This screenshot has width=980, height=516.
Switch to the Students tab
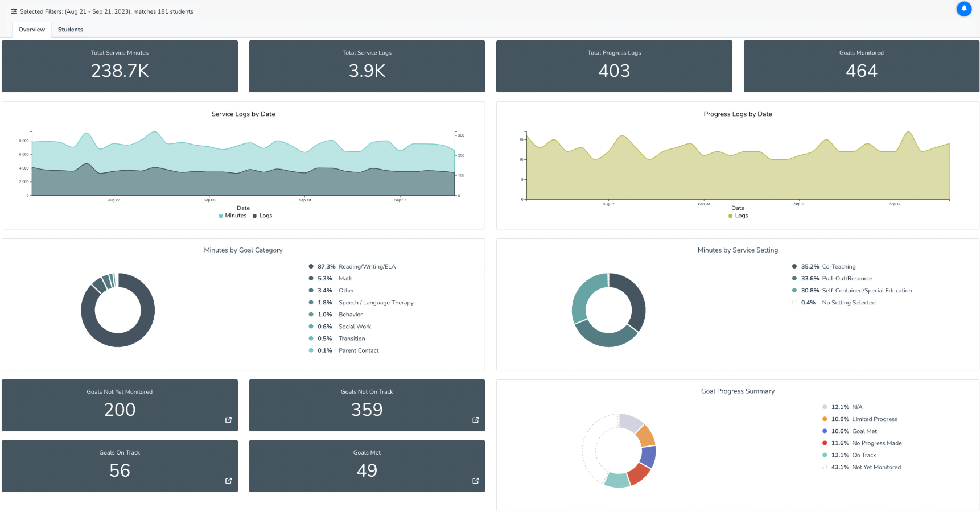[x=70, y=29]
